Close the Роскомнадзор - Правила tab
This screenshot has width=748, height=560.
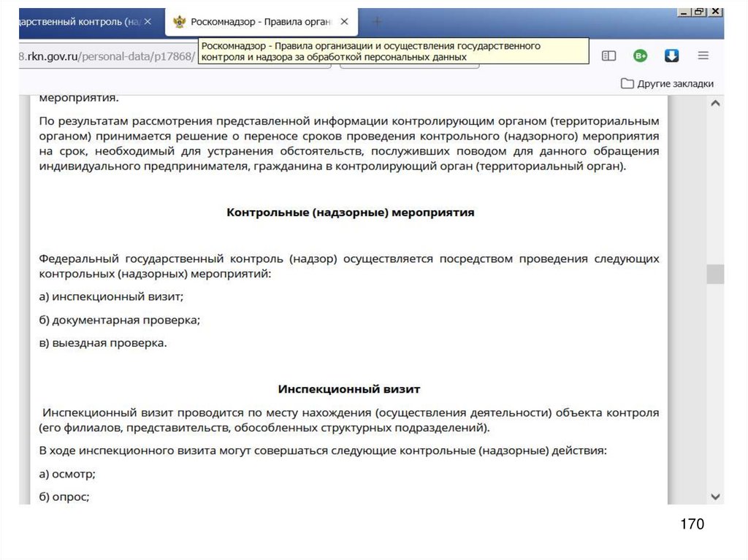point(345,21)
